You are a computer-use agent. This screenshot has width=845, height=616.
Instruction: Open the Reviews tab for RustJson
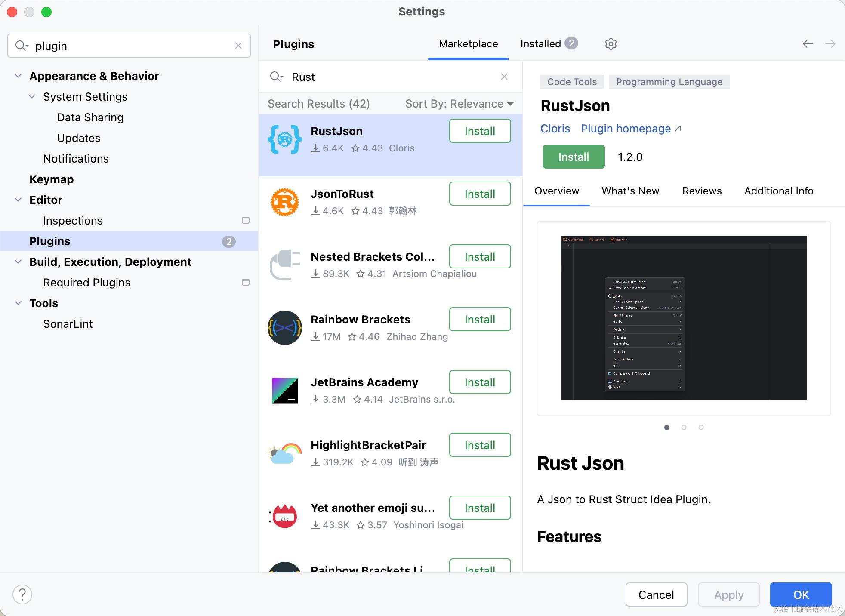point(702,191)
